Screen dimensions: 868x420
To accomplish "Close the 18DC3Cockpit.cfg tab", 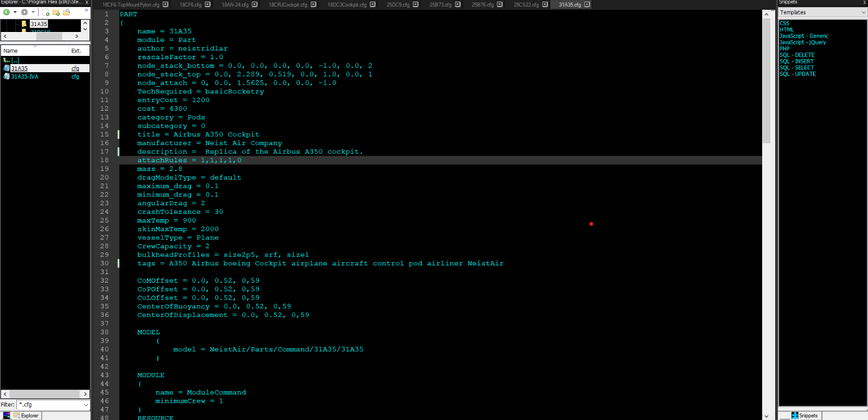I will pyautogui.click(x=373, y=4).
